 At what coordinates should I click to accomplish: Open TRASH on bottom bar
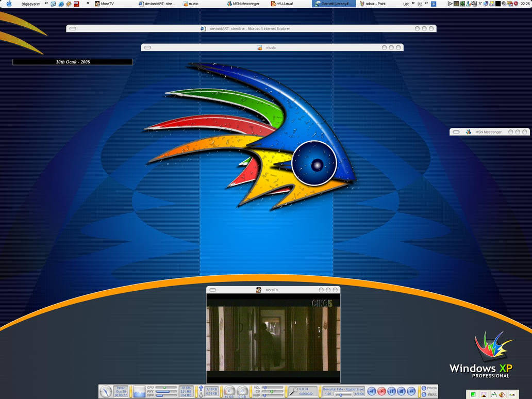429,388
